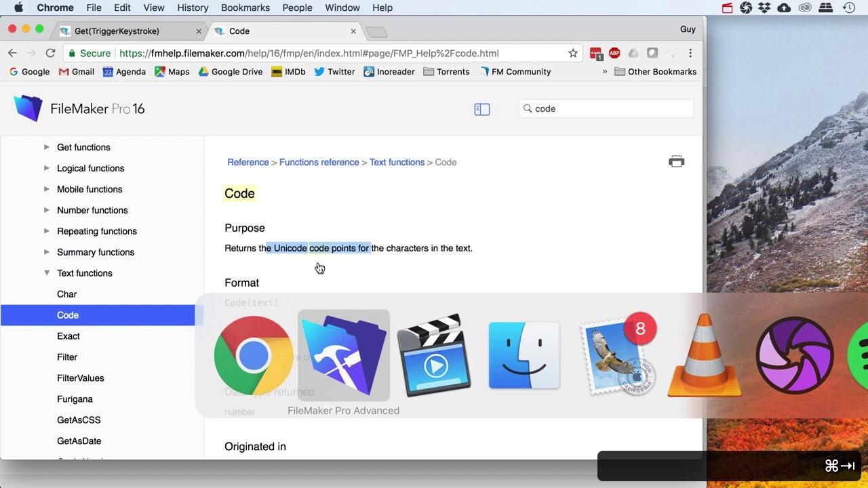Open the Dropbox menu bar icon
The image size is (868, 488).
[765, 7]
